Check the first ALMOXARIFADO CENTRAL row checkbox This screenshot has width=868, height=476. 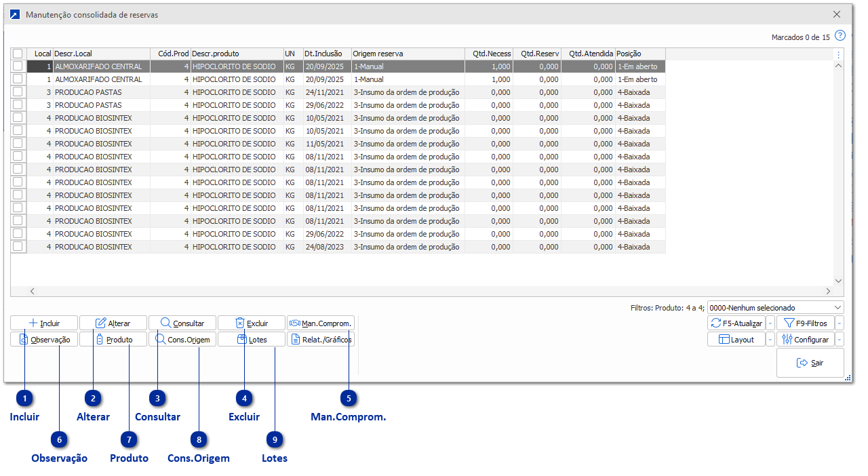coord(18,66)
